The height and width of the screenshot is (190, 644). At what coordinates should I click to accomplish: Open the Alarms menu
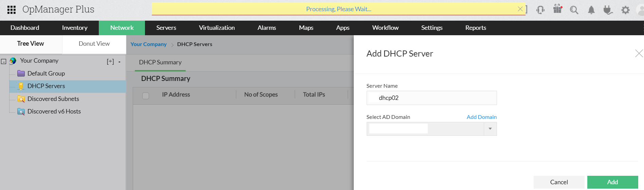pyautogui.click(x=267, y=28)
